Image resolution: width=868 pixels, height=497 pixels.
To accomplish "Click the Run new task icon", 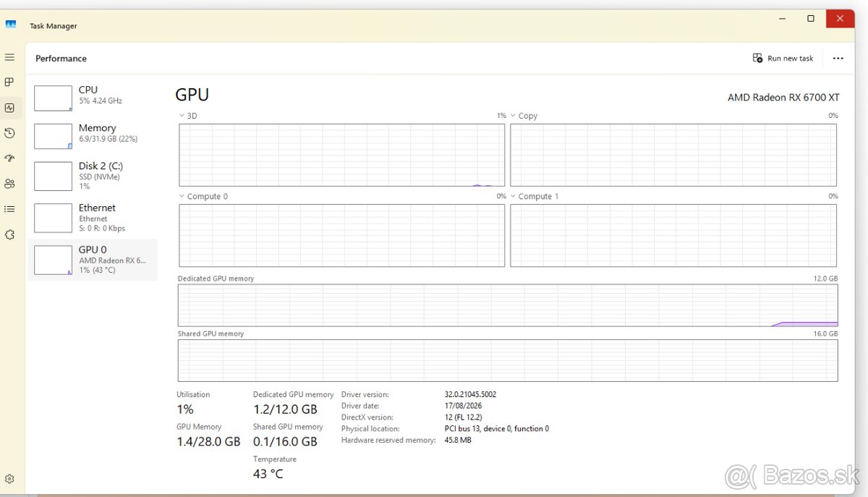I will click(757, 58).
